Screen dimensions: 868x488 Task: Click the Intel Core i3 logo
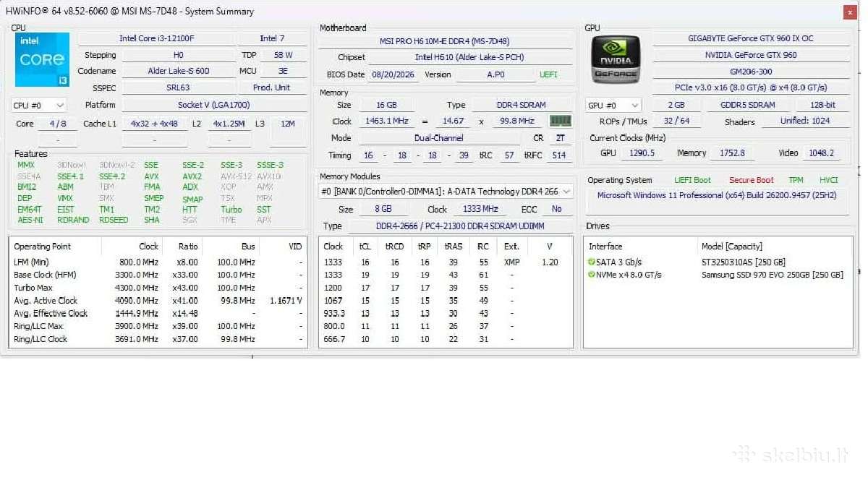tap(42, 60)
